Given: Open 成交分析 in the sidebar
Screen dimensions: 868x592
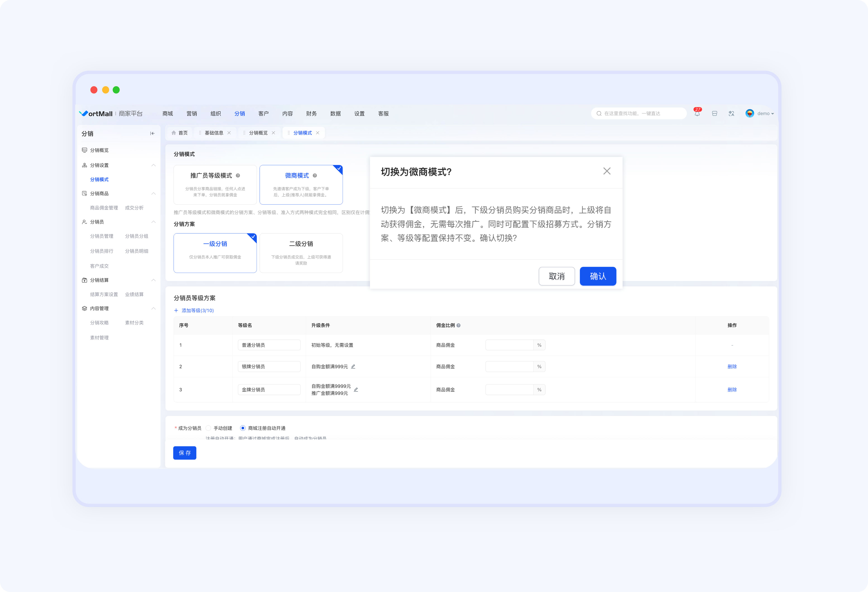Looking at the screenshot, I should pos(134,208).
